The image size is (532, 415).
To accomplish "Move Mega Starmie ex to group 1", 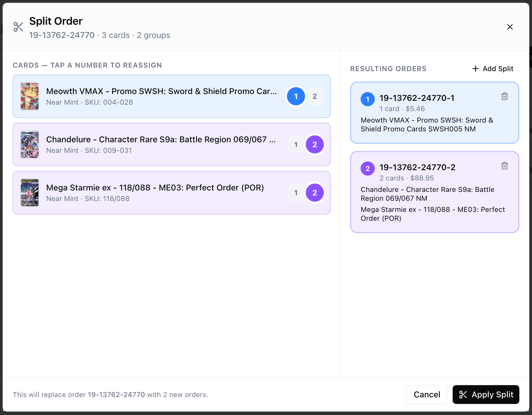I will click(296, 193).
